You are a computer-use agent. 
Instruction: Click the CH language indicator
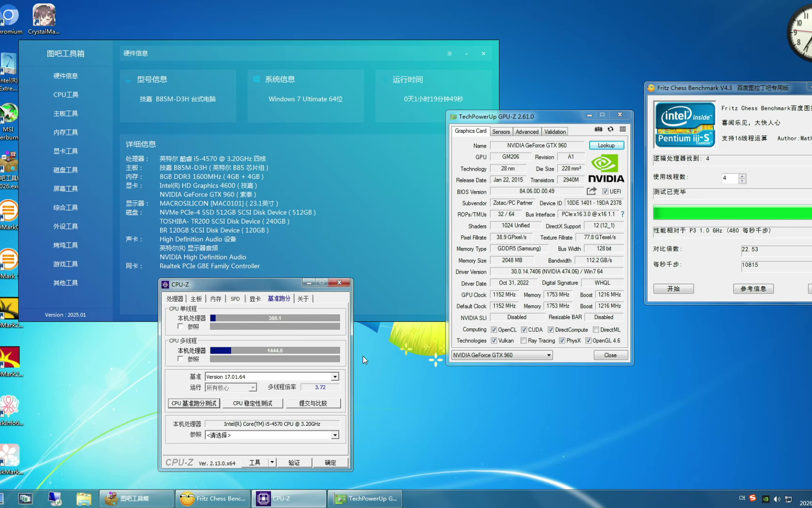click(x=742, y=498)
